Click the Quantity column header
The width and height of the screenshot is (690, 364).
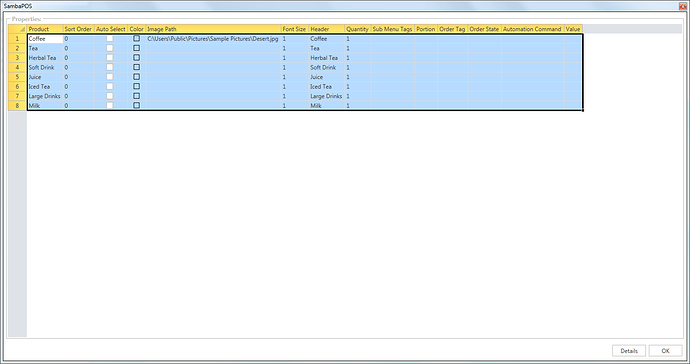click(x=357, y=29)
